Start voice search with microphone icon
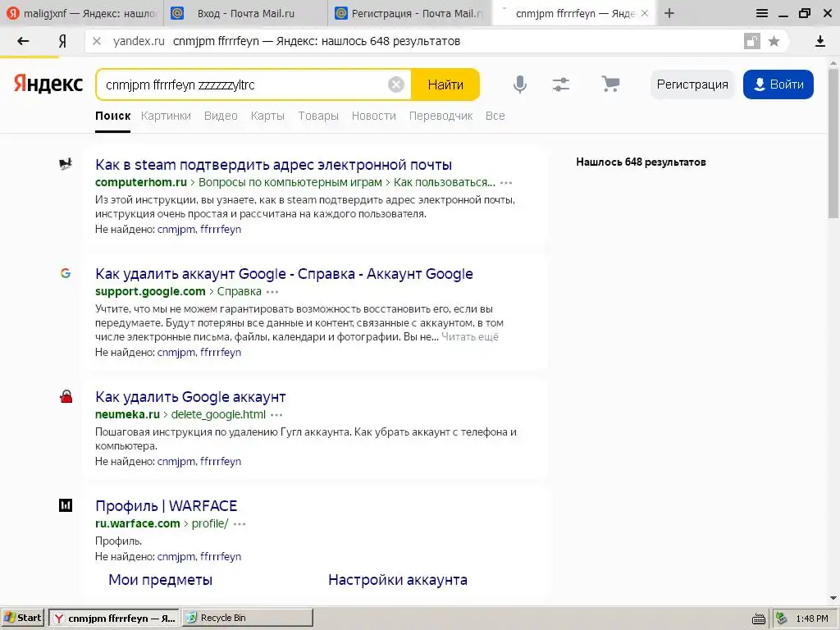 click(519, 84)
